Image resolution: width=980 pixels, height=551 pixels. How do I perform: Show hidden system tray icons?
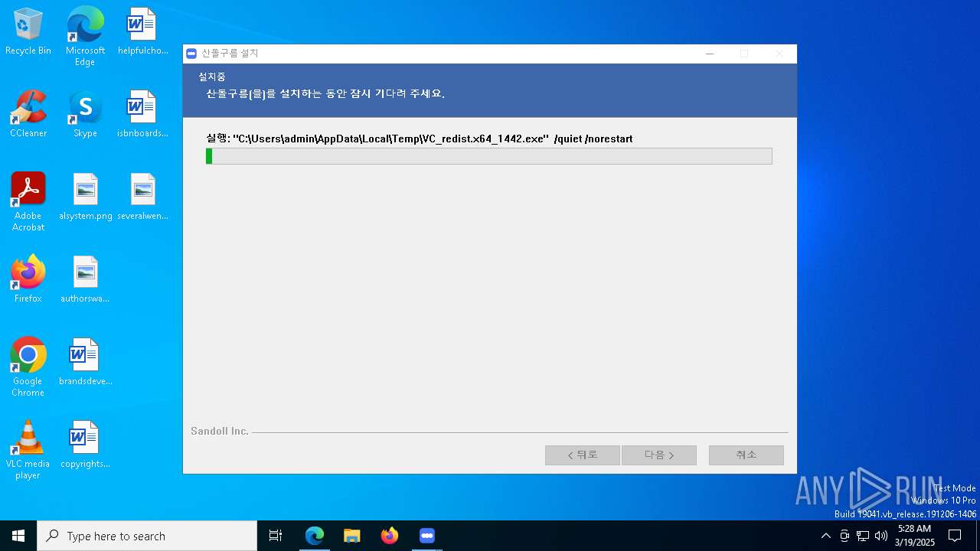[825, 536]
